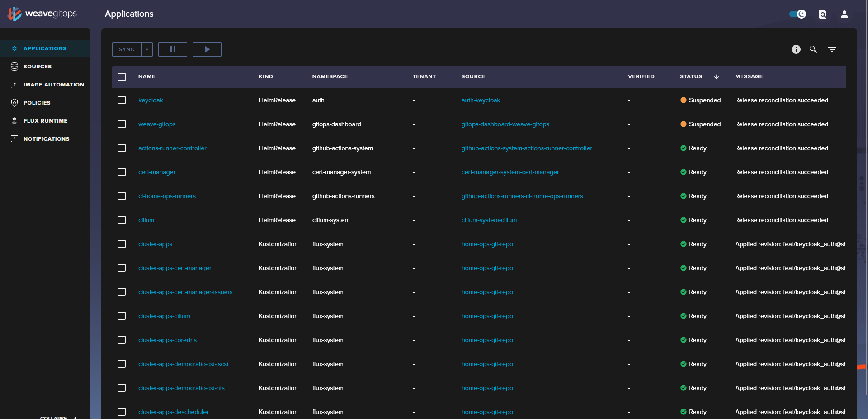Open cluster-apps-descheduler link
The height and width of the screenshot is (419, 868).
tap(174, 412)
